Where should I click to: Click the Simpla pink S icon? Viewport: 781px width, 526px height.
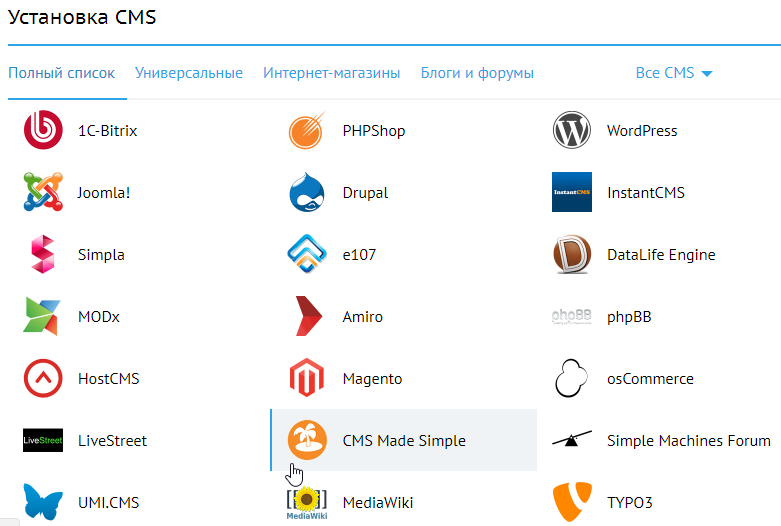tap(43, 254)
